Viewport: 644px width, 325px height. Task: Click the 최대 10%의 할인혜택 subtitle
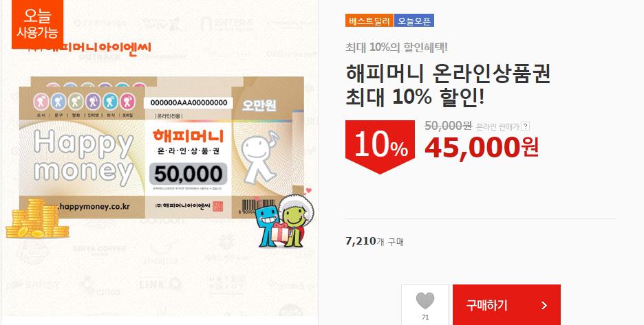coord(396,47)
